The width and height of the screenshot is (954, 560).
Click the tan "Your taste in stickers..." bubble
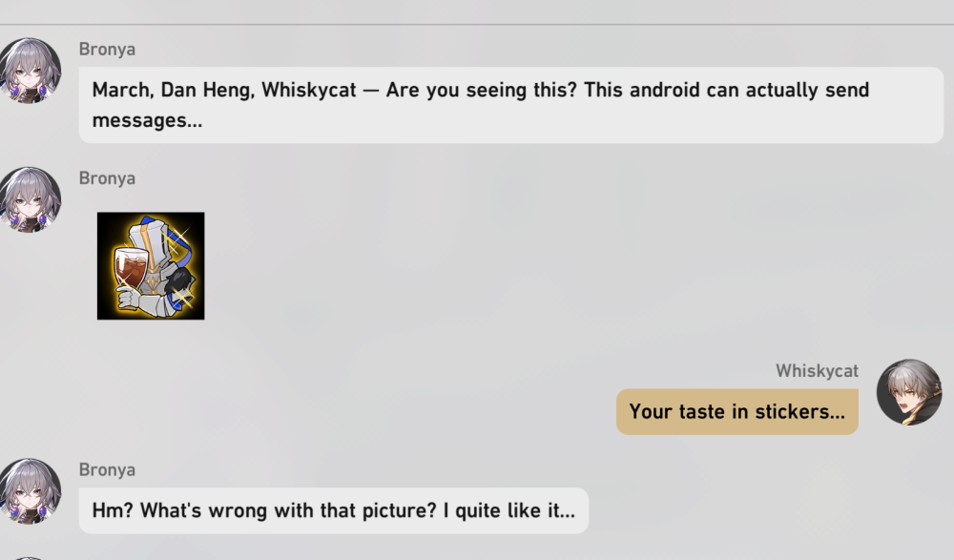point(736,412)
